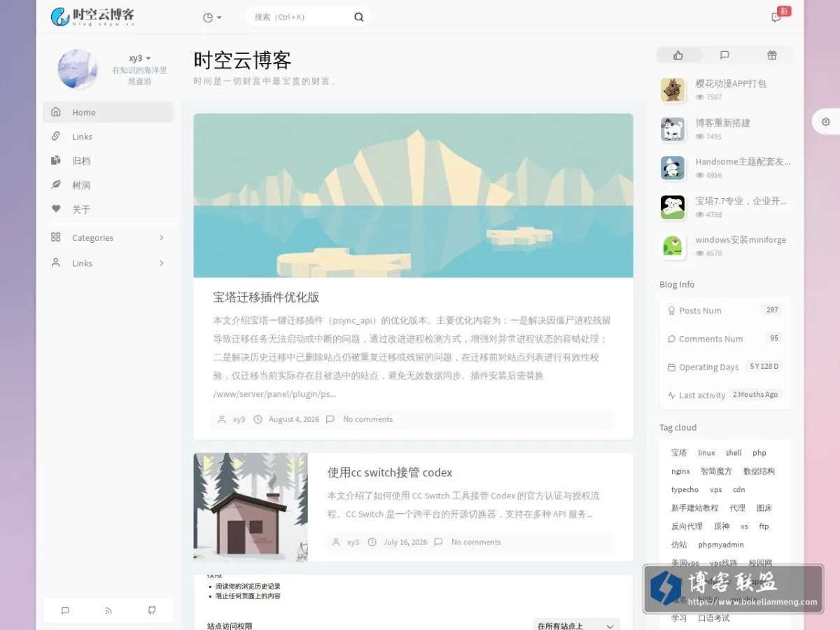Click author xy3 under the codex post
The image size is (840, 630).
click(353, 542)
